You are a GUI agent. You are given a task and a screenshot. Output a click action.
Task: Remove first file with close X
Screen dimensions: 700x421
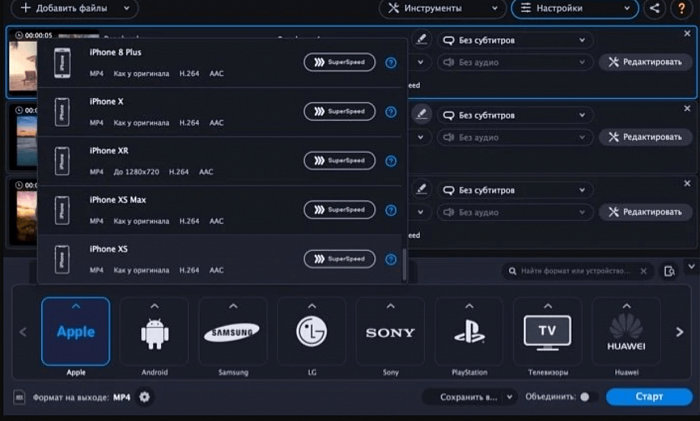click(687, 33)
